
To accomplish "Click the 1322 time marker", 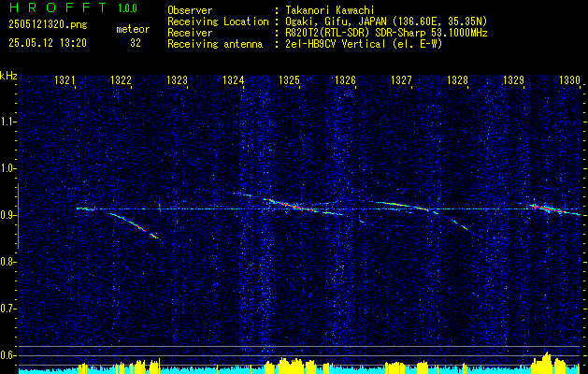I will tap(121, 80).
